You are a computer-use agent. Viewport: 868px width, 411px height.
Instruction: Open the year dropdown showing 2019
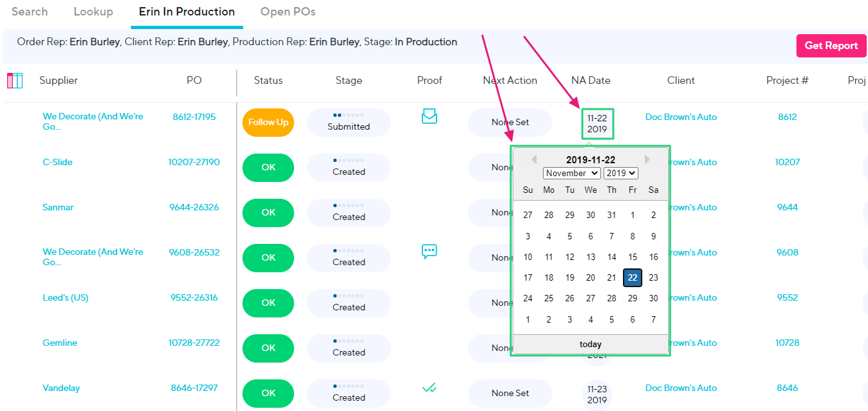(621, 173)
